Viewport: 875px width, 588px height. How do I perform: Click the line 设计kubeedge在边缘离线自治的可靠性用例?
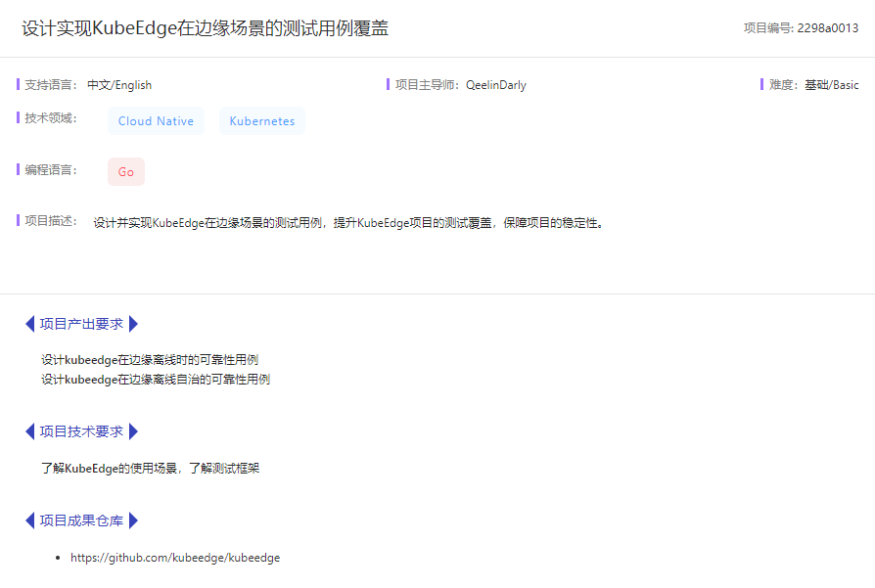coord(156,380)
